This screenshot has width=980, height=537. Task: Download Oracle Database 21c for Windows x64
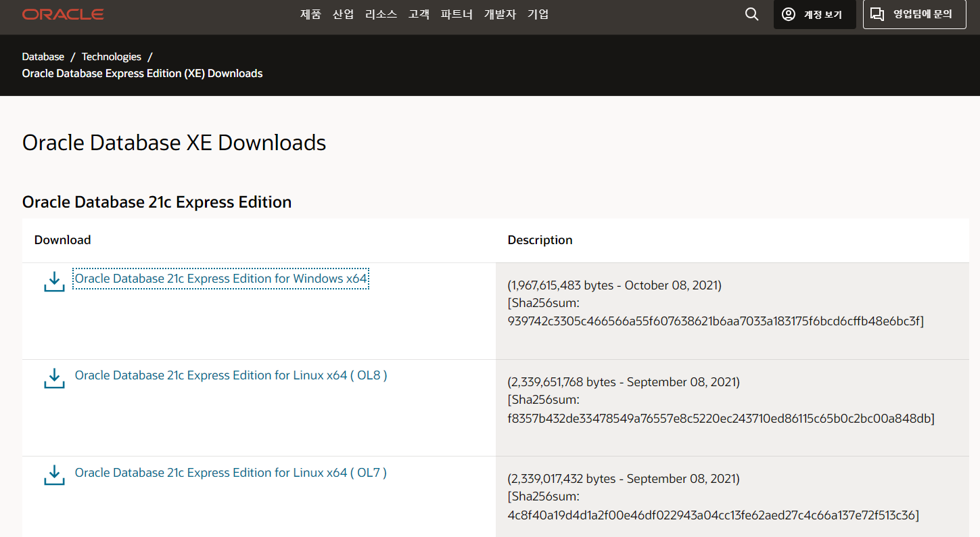tap(221, 279)
